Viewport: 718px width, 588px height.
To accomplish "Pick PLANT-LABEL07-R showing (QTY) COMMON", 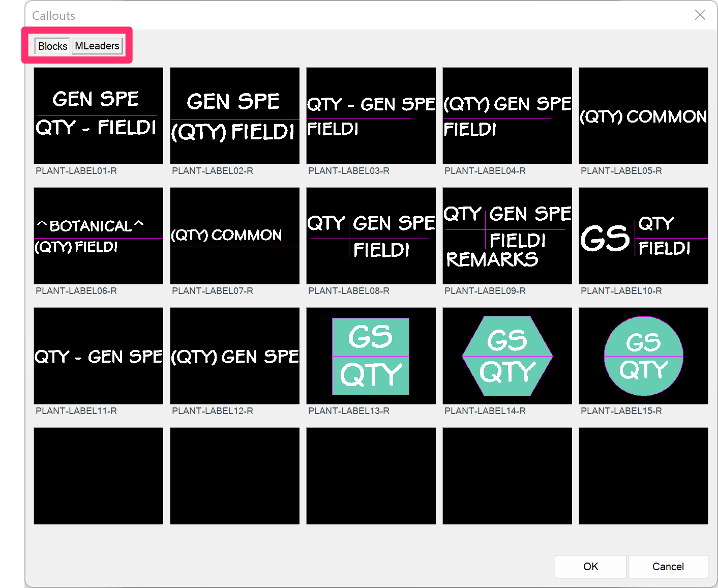I will [x=234, y=236].
